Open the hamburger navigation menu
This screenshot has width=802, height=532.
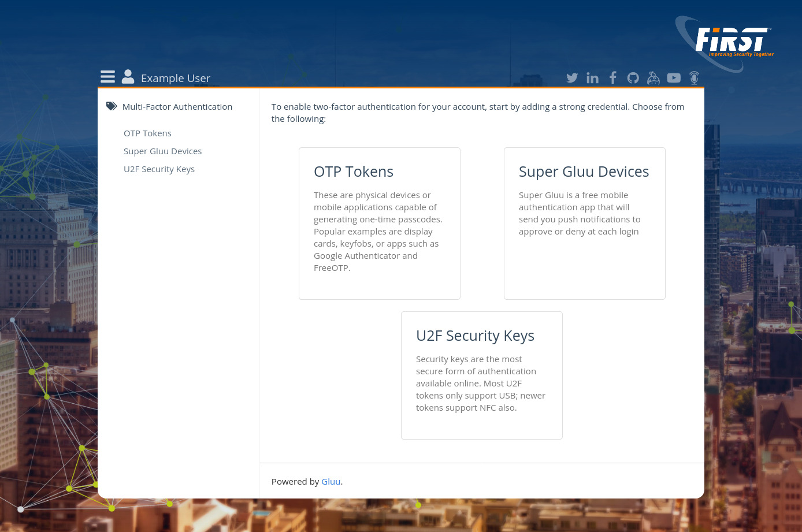(x=107, y=76)
